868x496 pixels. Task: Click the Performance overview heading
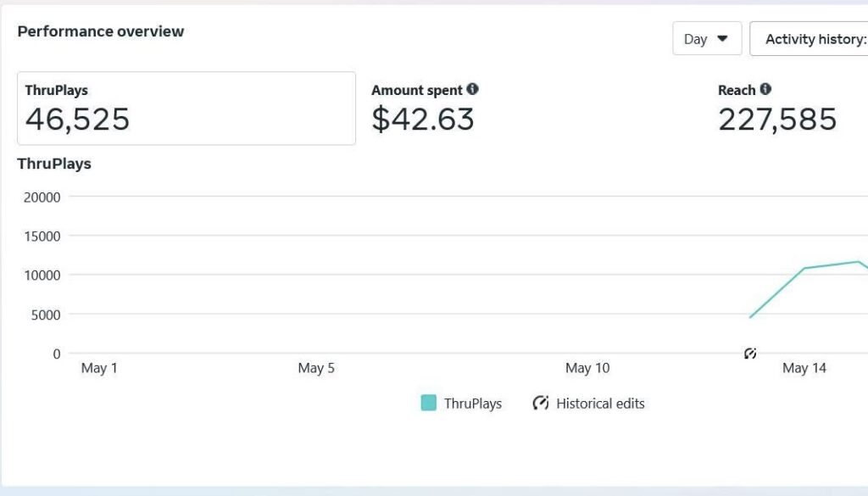click(101, 31)
